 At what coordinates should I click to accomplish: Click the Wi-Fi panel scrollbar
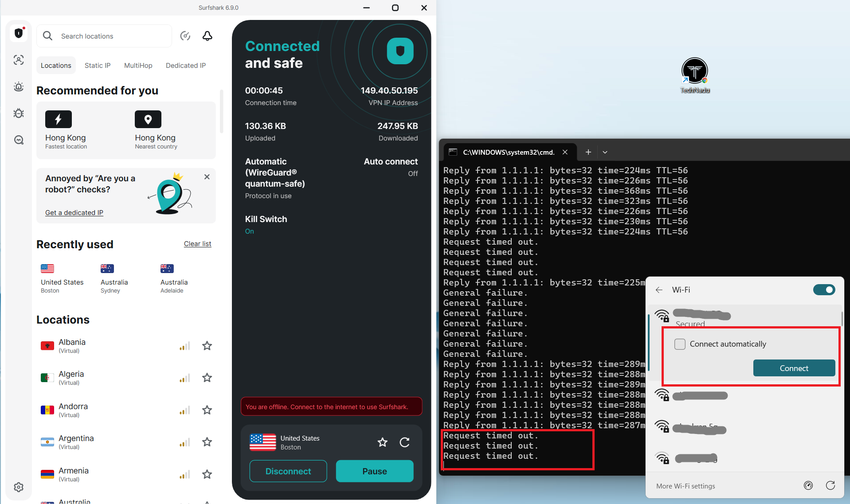click(x=842, y=319)
